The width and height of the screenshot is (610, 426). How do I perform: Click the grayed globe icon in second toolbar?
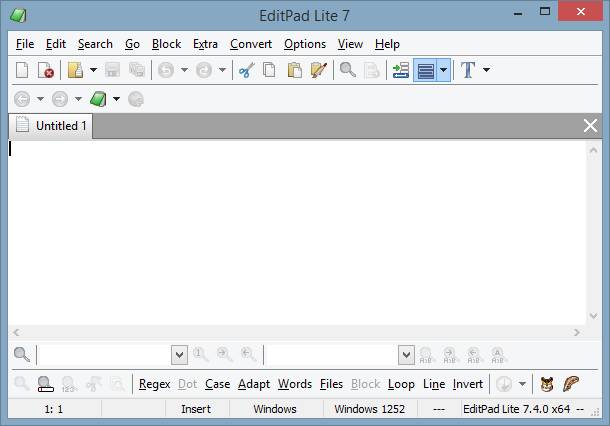point(136,99)
